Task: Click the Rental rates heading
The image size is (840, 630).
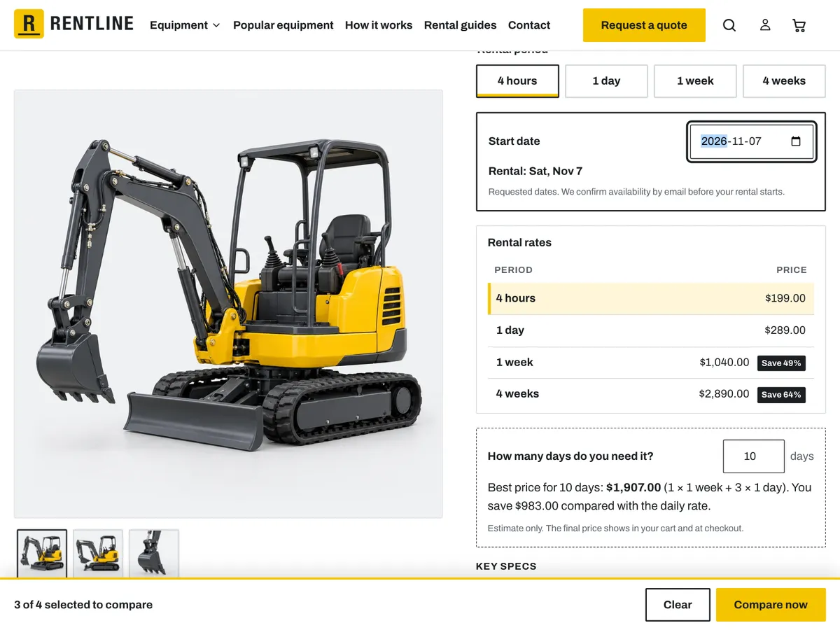Action: [519, 243]
